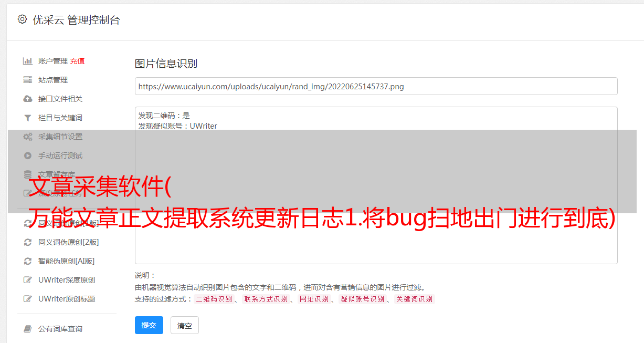
Task: Select the 同义词伪原创[2版] refresh icon
Action: (x=28, y=242)
